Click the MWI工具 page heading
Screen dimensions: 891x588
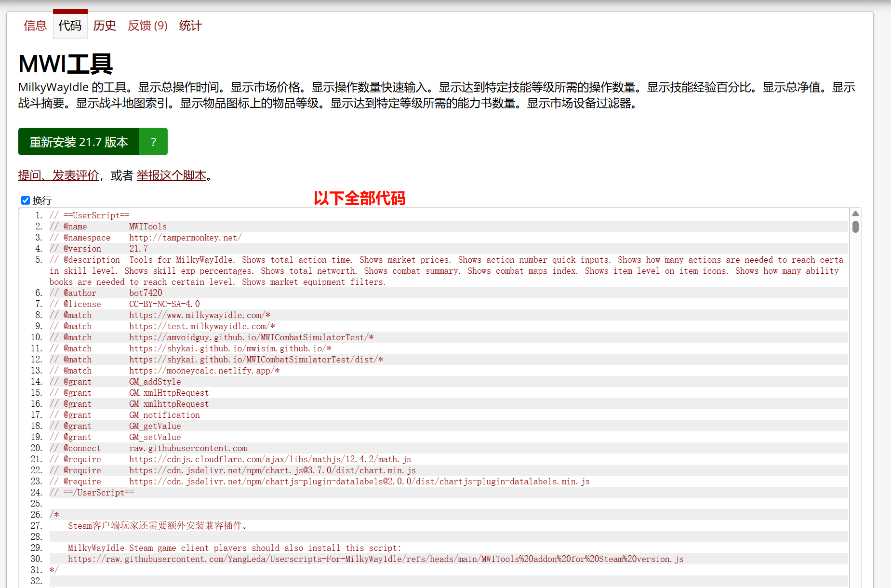64,63
